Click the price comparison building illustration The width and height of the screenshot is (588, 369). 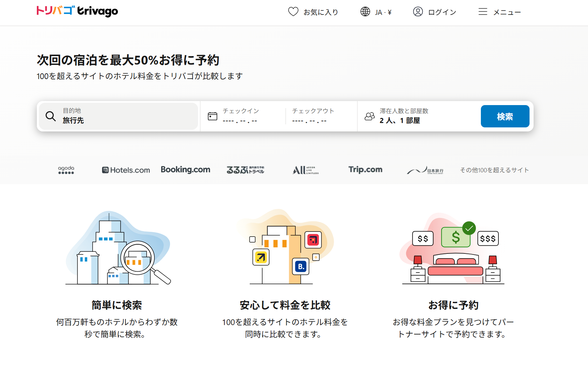(x=285, y=247)
